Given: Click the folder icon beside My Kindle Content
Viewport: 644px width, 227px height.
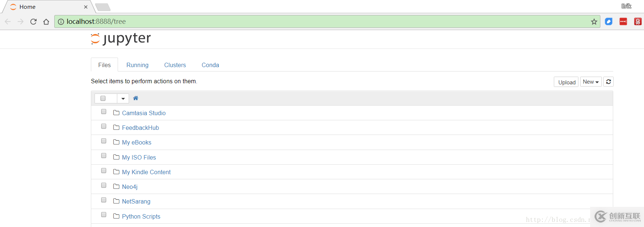Looking at the screenshot, I should (116, 172).
